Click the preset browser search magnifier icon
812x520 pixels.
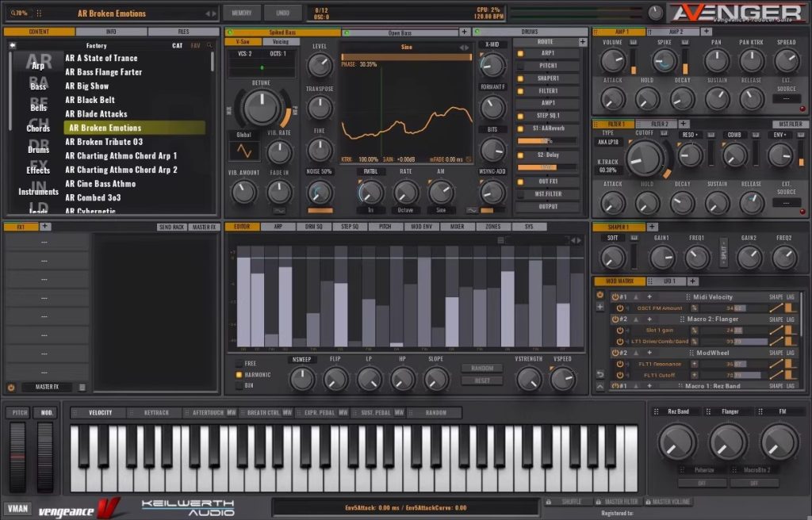coord(209,46)
